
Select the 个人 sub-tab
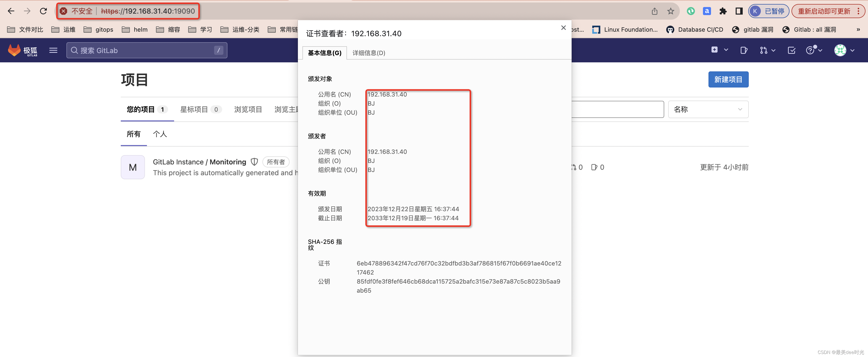point(160,134)
